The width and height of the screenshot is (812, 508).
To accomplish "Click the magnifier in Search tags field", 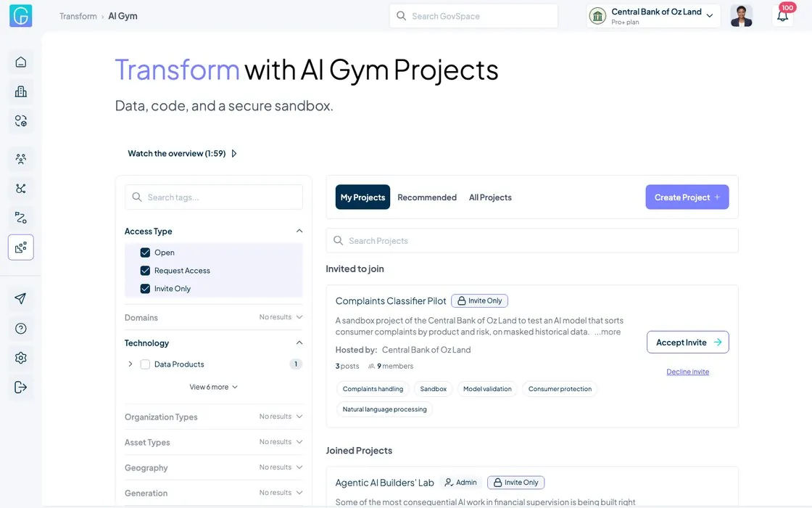I will pyautogui.click(x=137, y=197).
